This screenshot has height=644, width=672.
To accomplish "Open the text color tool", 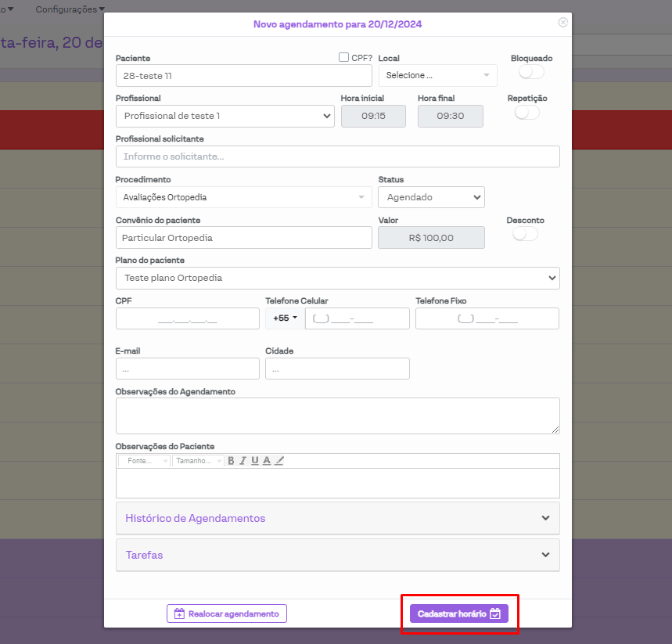I will (x=267, y=461).
